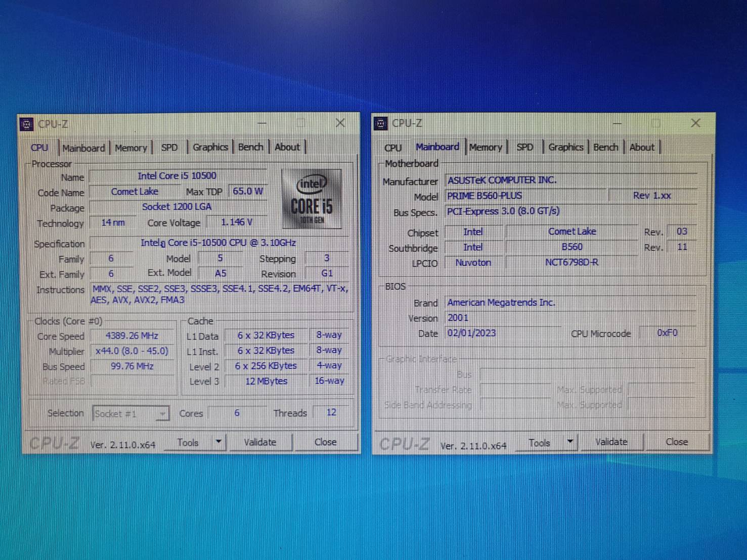Click the 'Socket 1200 LGA' package value
The height and width of the screenshot is (560, 747).
pos(177,207)
